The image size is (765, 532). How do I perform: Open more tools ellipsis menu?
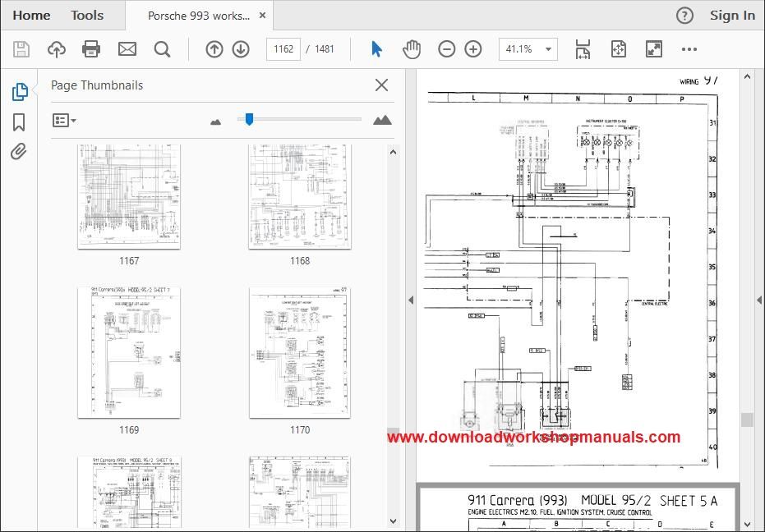[689, 49]
